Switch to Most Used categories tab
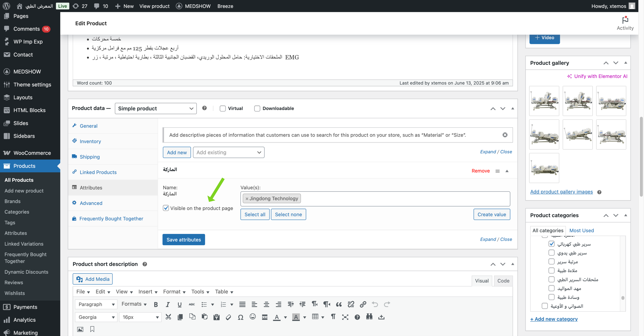The height and width of the screenshot is (336, 644). click(581, 231)
